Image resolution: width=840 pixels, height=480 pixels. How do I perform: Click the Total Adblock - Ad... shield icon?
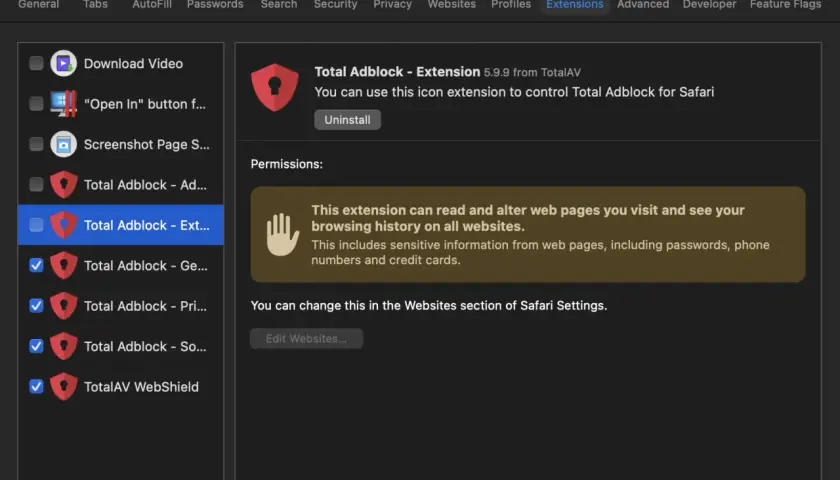64,185
